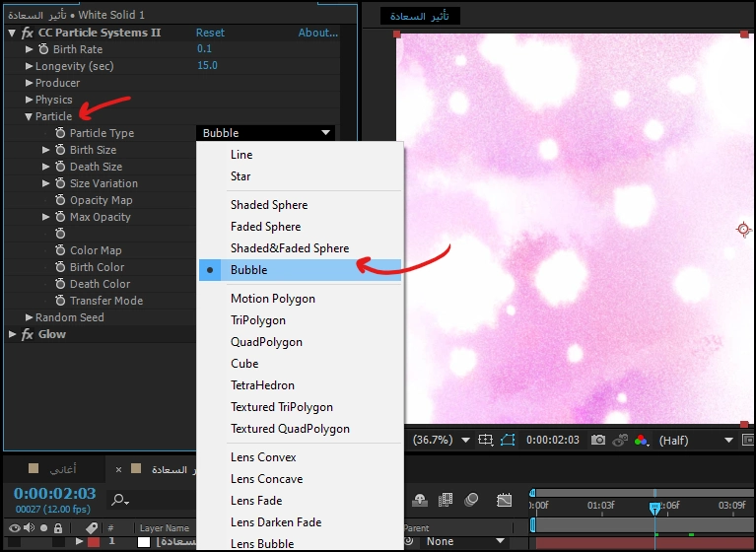756x552 pixels.
Task: Click the eye video column icon
Action: 14,528
